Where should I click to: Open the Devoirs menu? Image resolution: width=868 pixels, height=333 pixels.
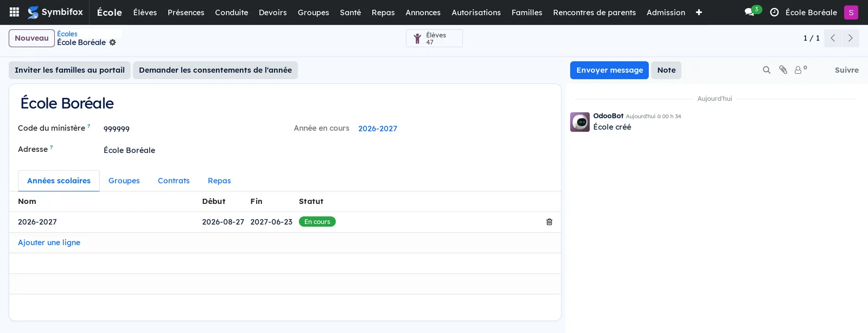tap(273, 12)
